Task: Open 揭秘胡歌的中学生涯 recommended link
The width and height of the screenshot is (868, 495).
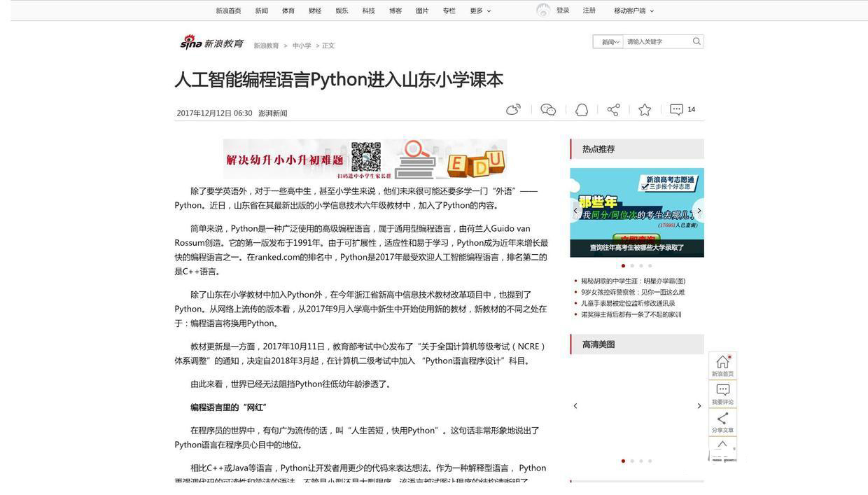Action: pos(633,281)
